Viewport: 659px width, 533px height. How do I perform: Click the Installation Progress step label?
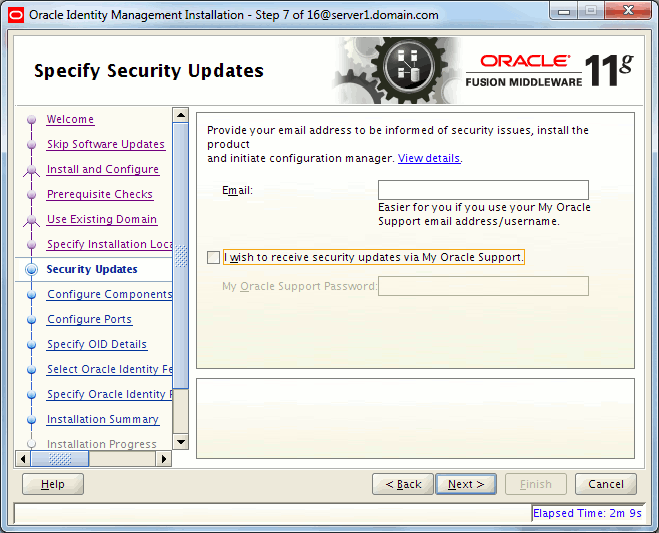point(102,444)
